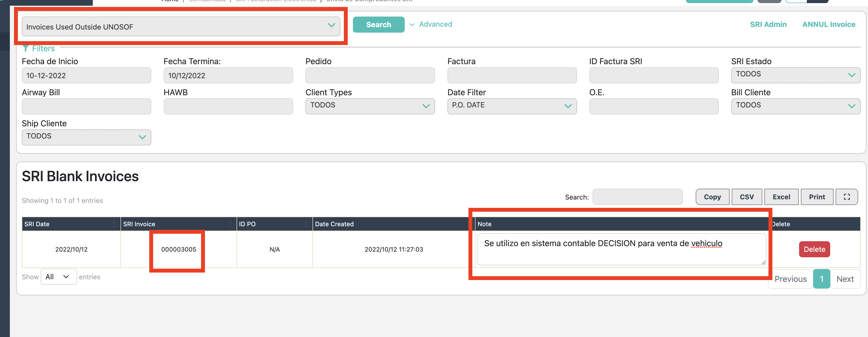Open the Invoices Used Outside UNOSOF dropdown
The height and width of the screenshot is (337, 868).
[x=181, y=27]
